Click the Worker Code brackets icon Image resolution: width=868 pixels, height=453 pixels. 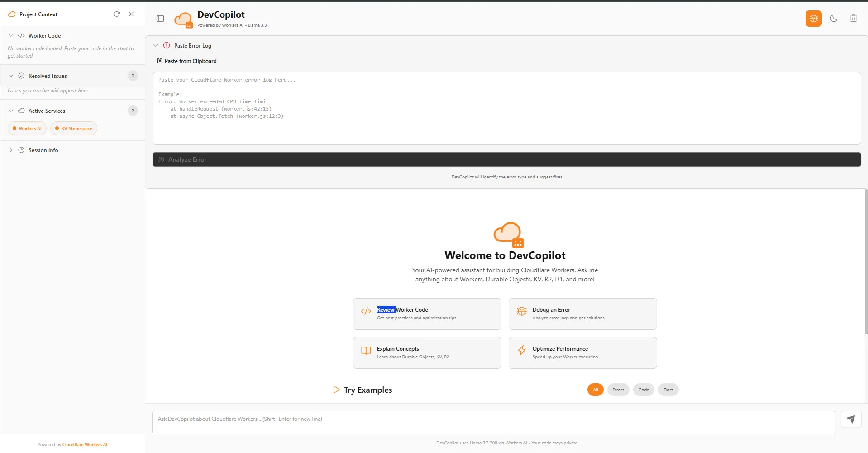click(x=21, y=35)
